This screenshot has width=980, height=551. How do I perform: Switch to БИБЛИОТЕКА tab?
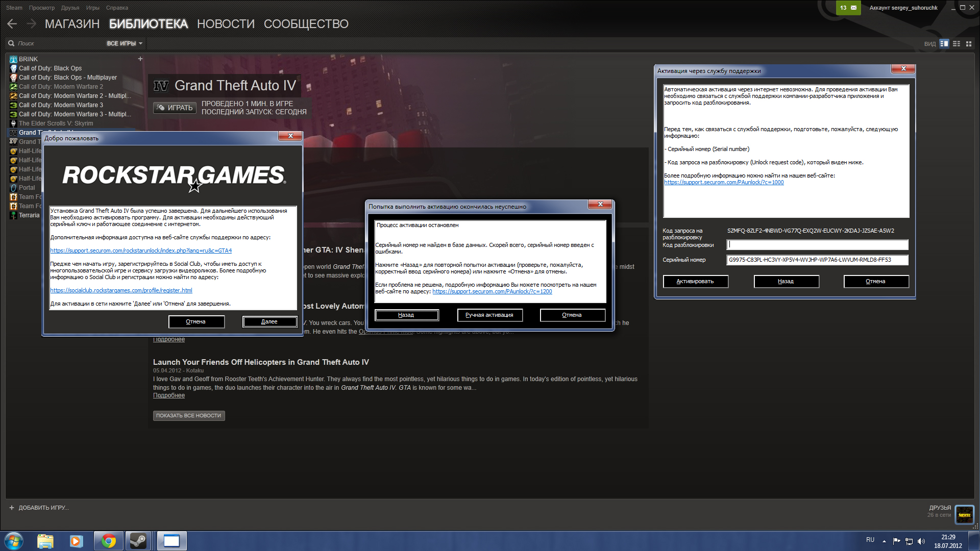tap(149, 24)
